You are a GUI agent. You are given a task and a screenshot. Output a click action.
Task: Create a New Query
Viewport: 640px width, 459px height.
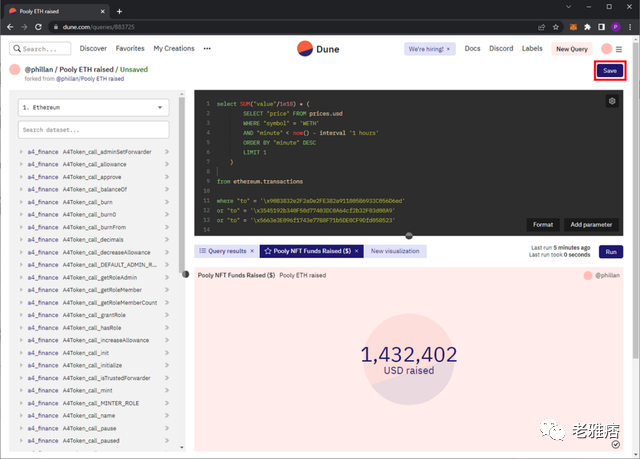click(571, 49)
